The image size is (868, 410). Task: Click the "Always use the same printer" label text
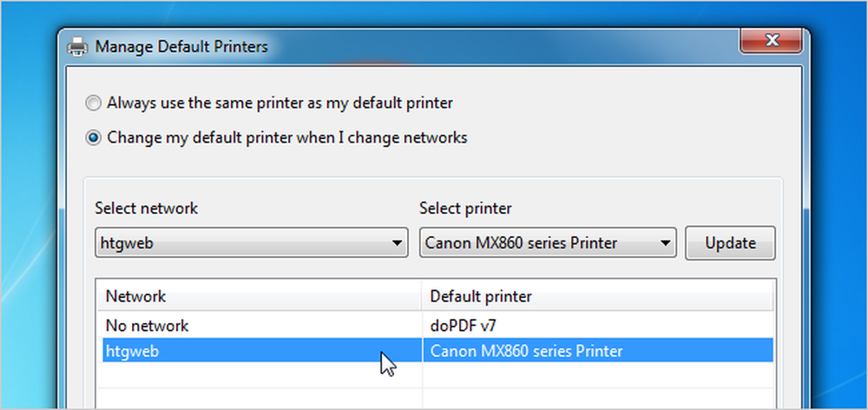(x=279, y=103)
